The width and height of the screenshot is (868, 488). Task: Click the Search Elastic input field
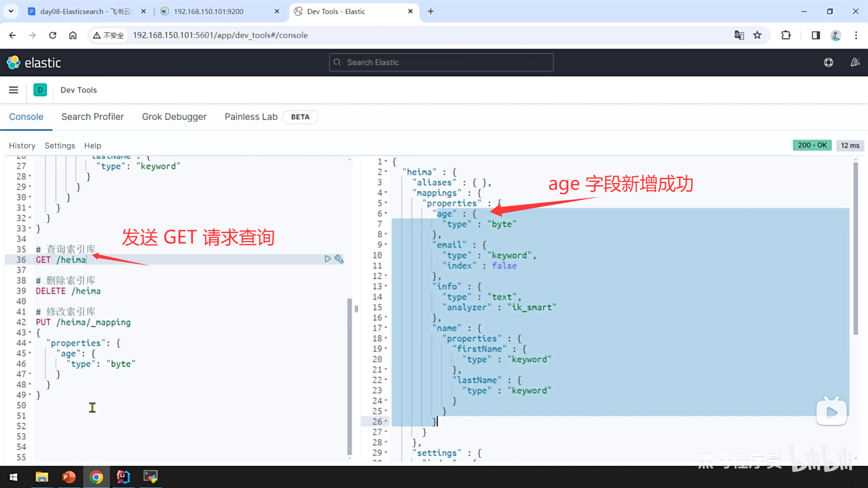pos(441,62)
